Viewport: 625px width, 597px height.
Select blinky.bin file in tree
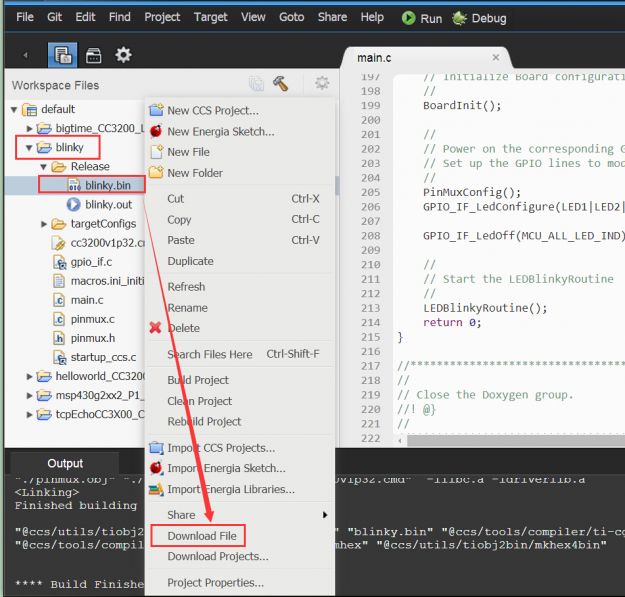click(x=108, y=185)
